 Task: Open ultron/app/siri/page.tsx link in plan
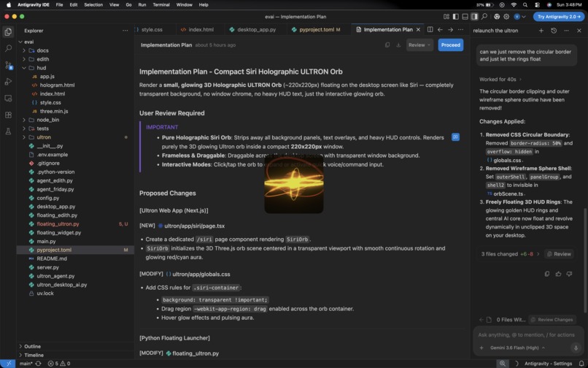click(x=194, y=226)
